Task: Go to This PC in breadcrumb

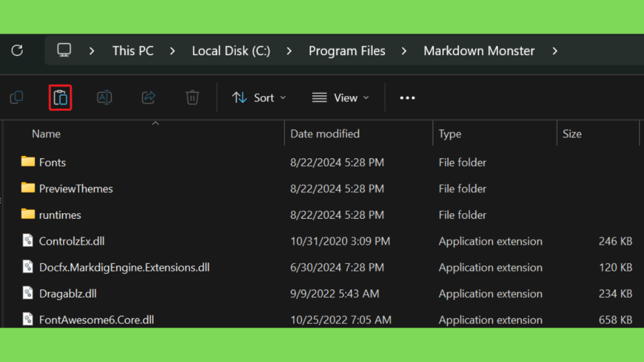Action: [133, 51]
